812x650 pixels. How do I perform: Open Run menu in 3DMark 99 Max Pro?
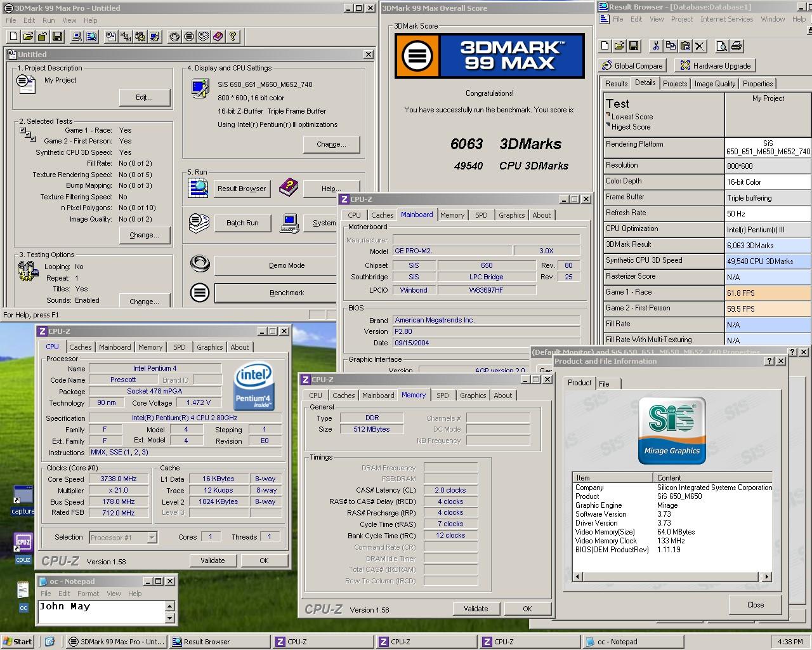tap(48, 20)
